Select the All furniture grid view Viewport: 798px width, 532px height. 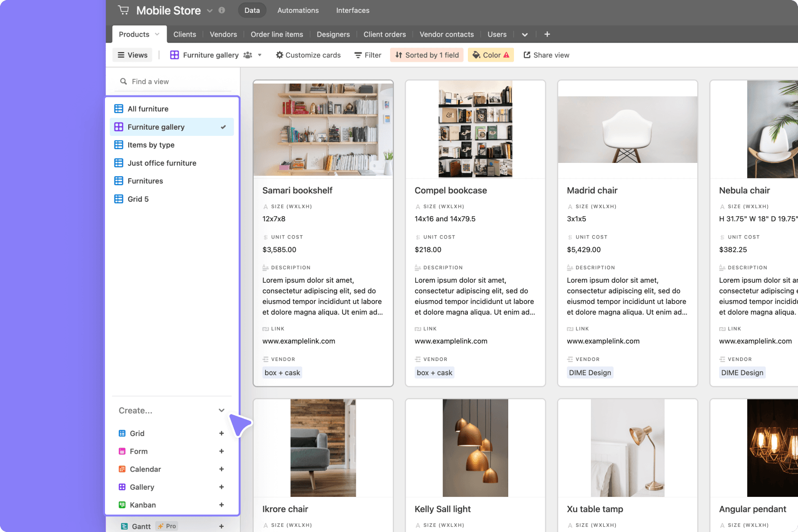pos(172,109)
